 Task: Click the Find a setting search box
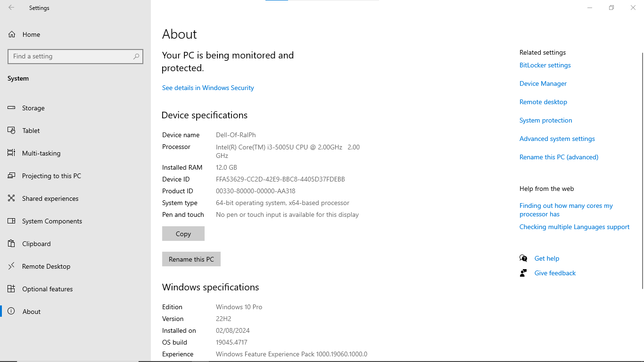[x=75, y=56]
